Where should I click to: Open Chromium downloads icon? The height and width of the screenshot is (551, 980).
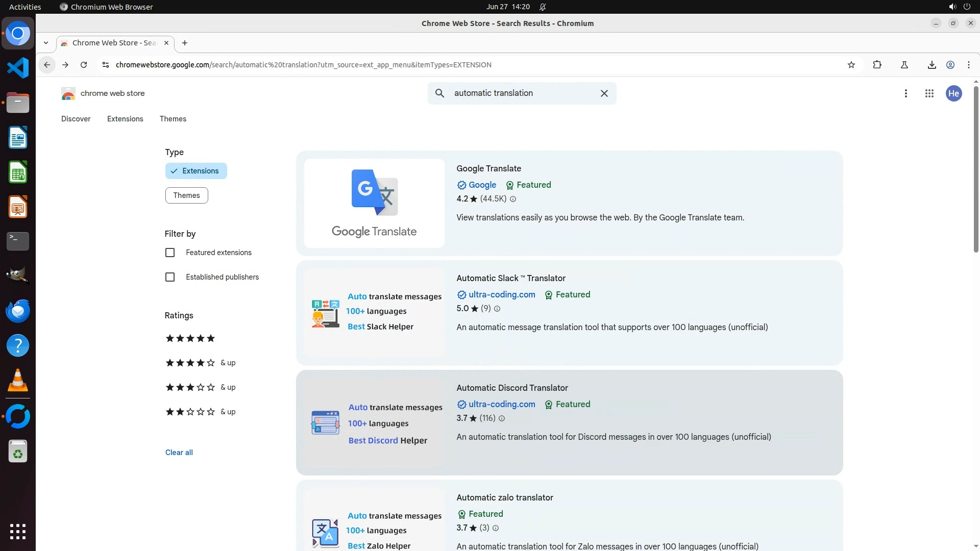click(x=932, y=65)
